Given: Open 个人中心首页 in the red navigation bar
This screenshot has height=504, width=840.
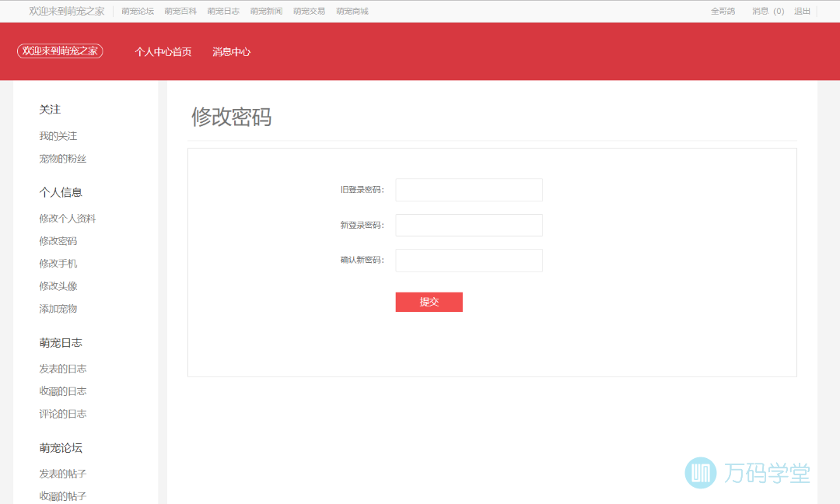Looking at the screenshot, I should [163, 52].
